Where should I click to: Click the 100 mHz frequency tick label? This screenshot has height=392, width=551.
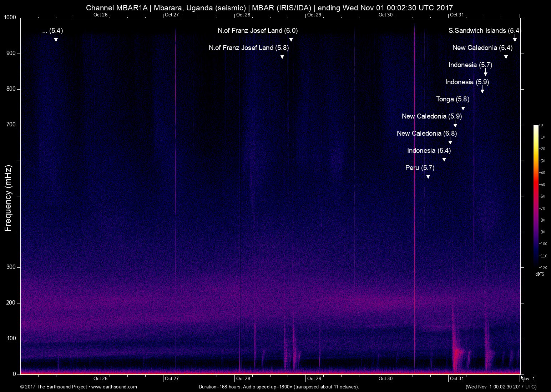click(12, 338)
